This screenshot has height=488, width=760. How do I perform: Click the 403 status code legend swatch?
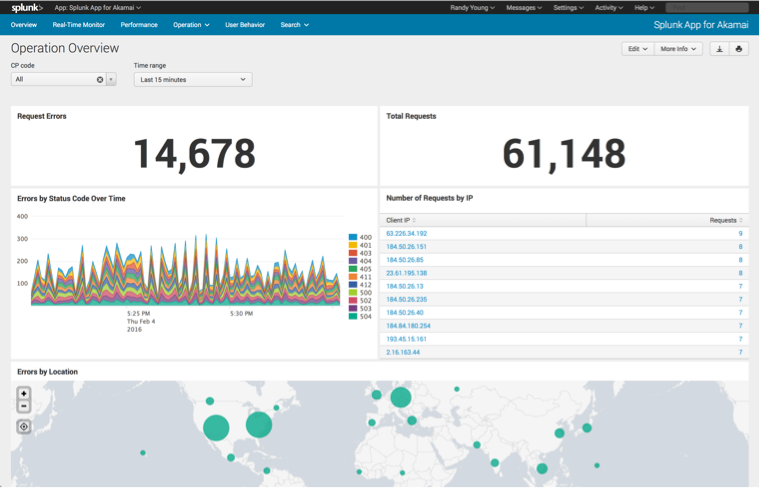click(353, 253)
